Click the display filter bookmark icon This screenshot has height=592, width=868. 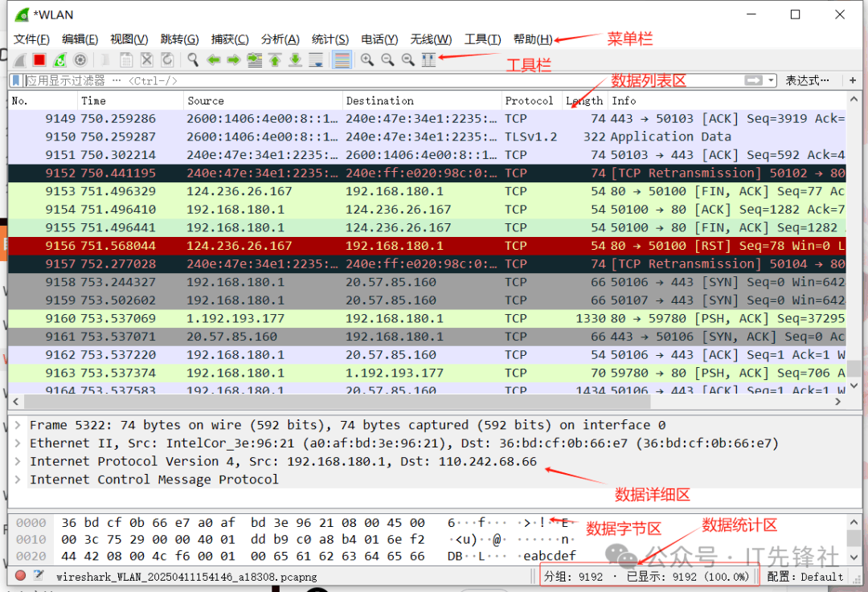coord(16,80)
